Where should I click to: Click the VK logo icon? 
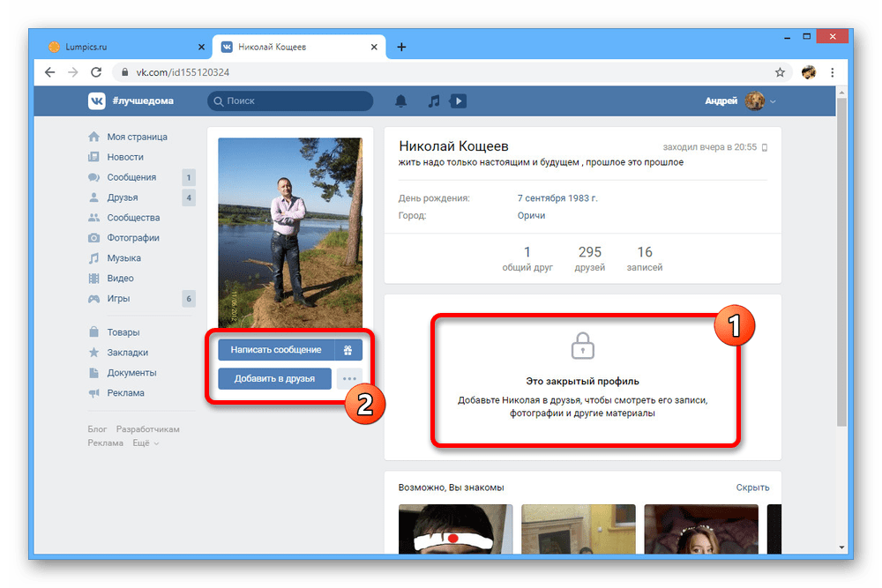point(96,101)
